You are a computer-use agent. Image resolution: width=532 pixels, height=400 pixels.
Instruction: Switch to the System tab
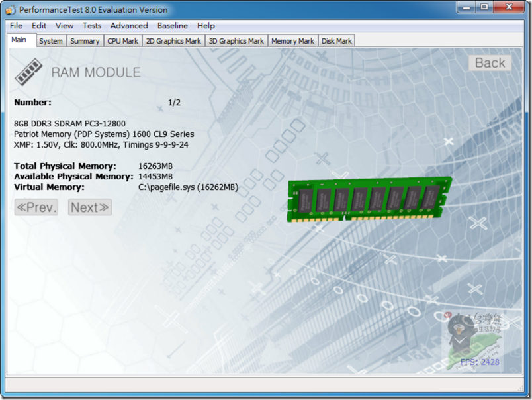pyautogui.click(x=51, y=41)
